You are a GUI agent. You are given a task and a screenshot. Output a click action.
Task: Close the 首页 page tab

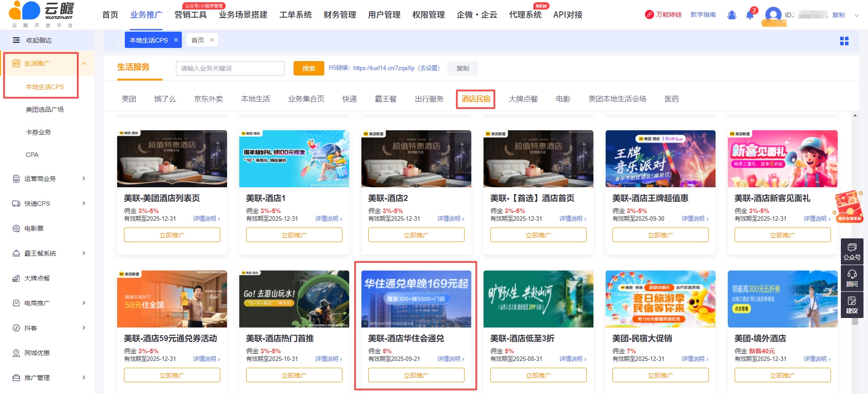212,40
